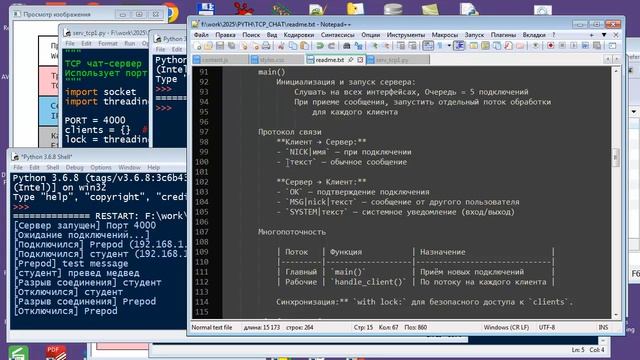Click the Cut scissors icon in Notepad++ toolbar

(281, 46)
